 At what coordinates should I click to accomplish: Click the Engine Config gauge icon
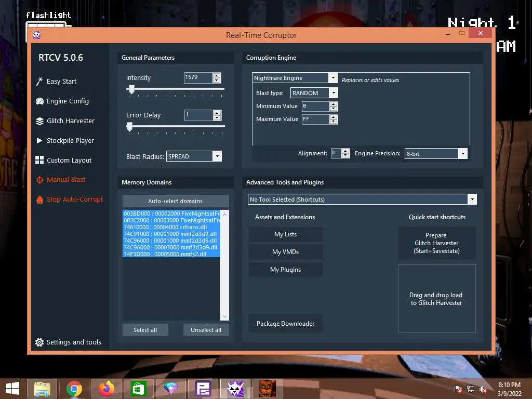point(39,101)
